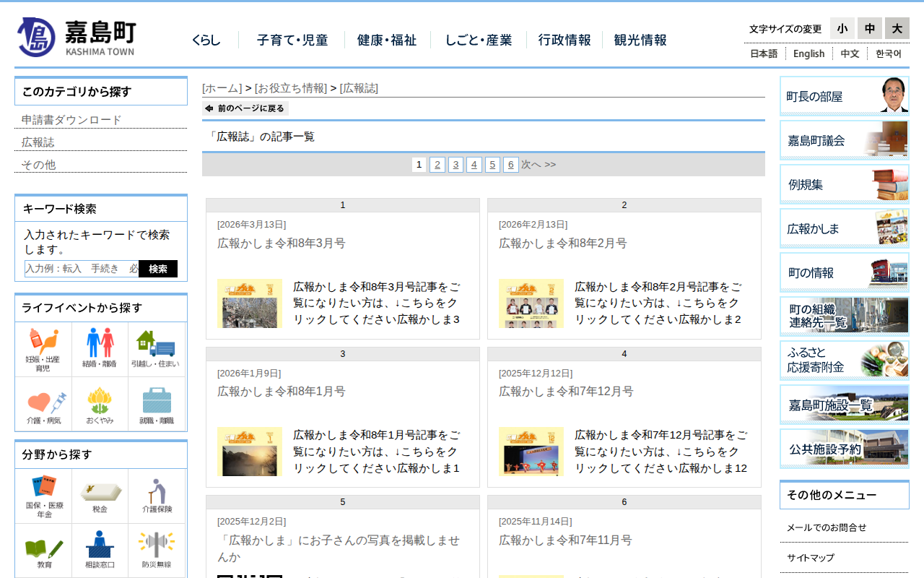Click the 前のページに戻る back button

(245, 108)
